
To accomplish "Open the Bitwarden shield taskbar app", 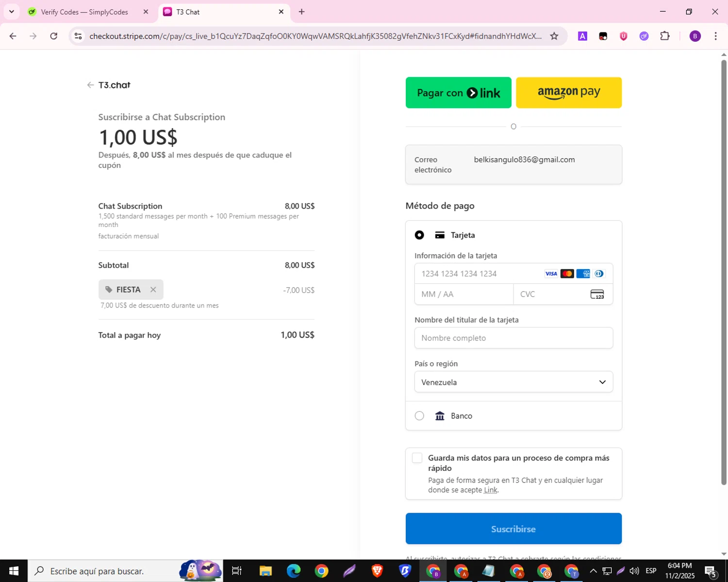I will click(x=405, y=571).
